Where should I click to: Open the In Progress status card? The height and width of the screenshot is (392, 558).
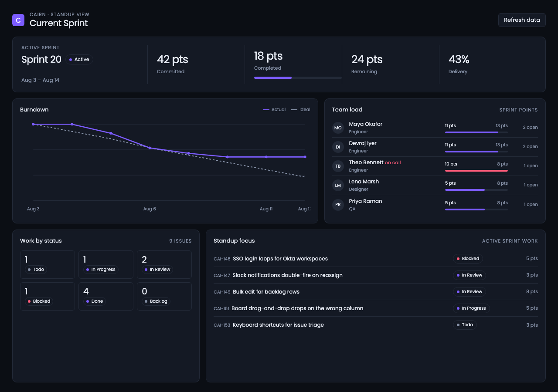(x=106, y=264)
